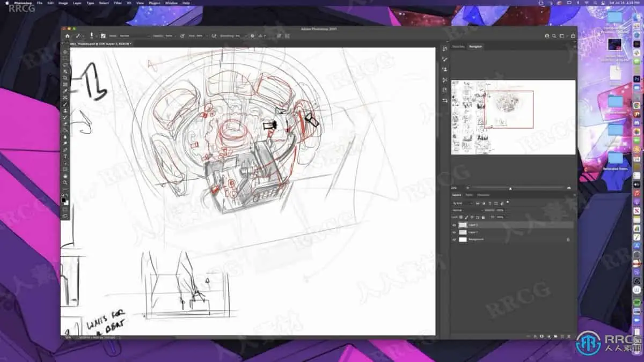Select the Background layer thumbnail

point(463,240)
